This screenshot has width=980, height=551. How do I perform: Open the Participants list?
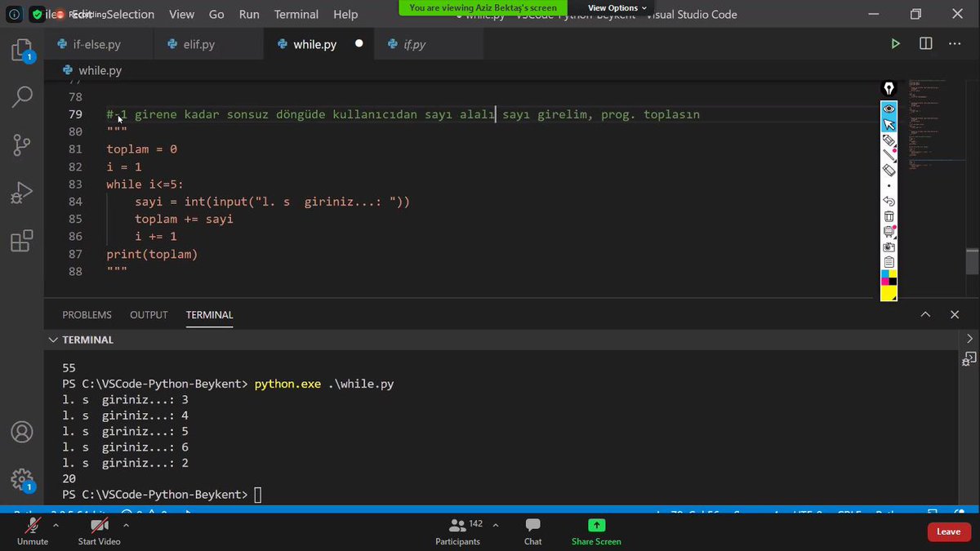tap(458, 531)
